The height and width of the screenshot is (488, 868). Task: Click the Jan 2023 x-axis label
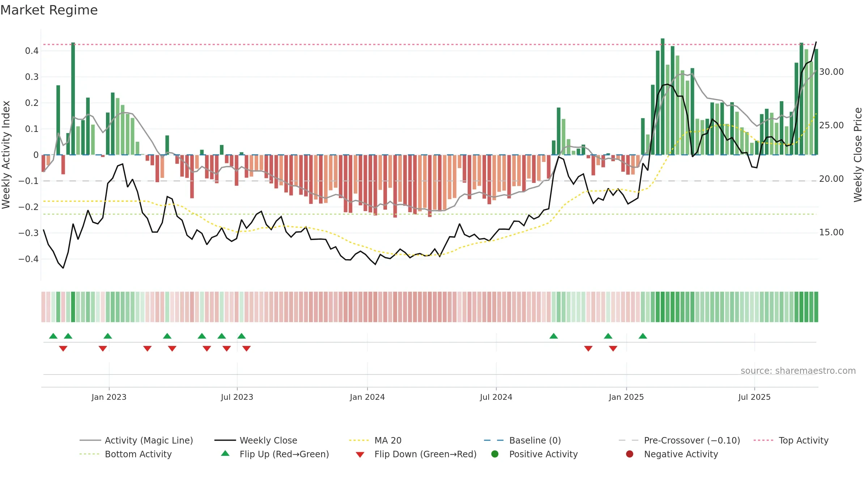(109, 397)
